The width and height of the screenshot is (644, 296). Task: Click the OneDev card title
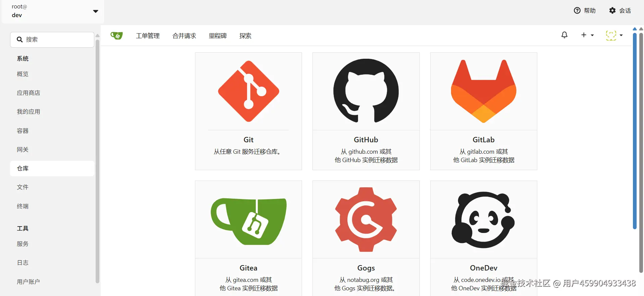coord(484,268)
